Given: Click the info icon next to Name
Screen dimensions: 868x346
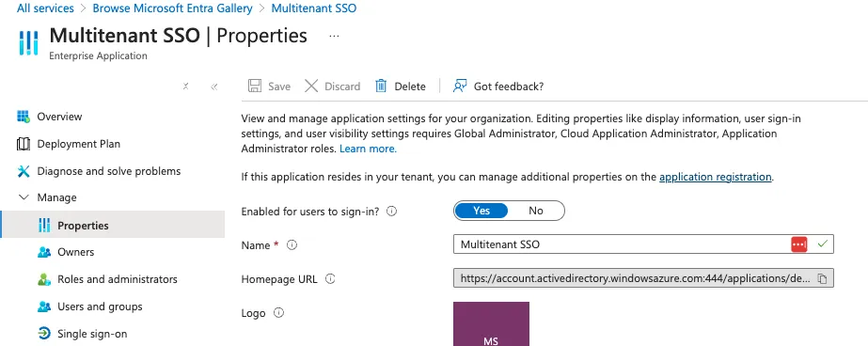Looking at the screenshot, I should tap(292, 244).
